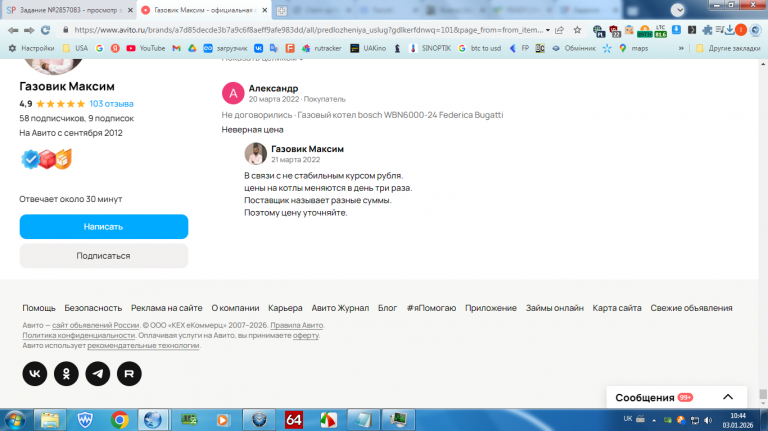Open the tab search dropdown arrow
The image size is (768, 431).
(678, 10)
